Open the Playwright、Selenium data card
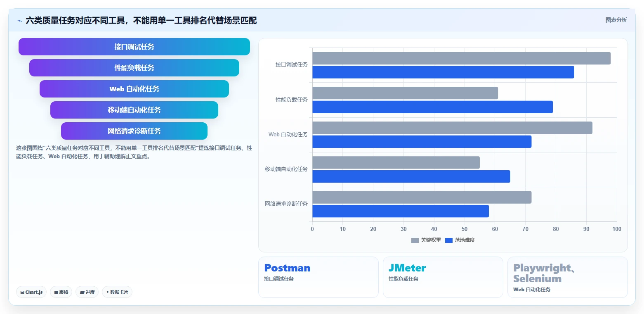This screenshot has height=314, width=644. (x=567, y=277)
